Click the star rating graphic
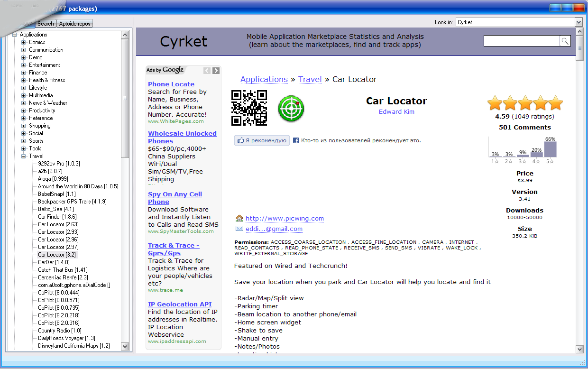 coord(525,103)
